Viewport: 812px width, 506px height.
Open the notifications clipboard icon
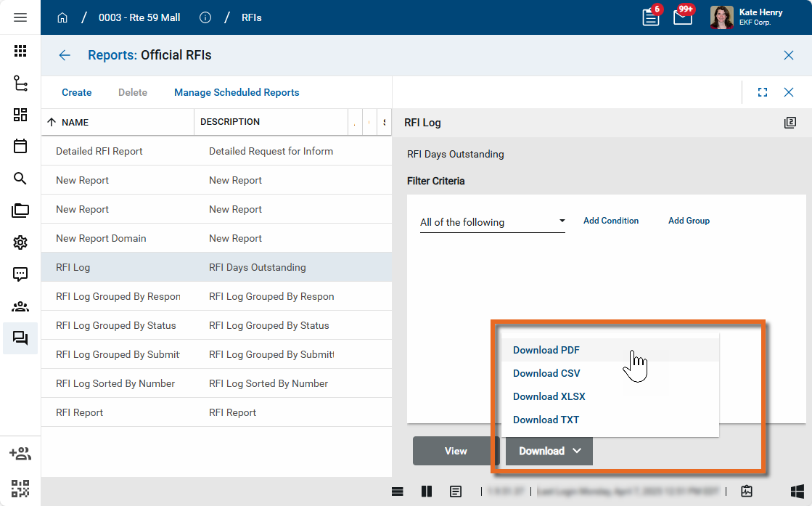click(x=651, y=17)
